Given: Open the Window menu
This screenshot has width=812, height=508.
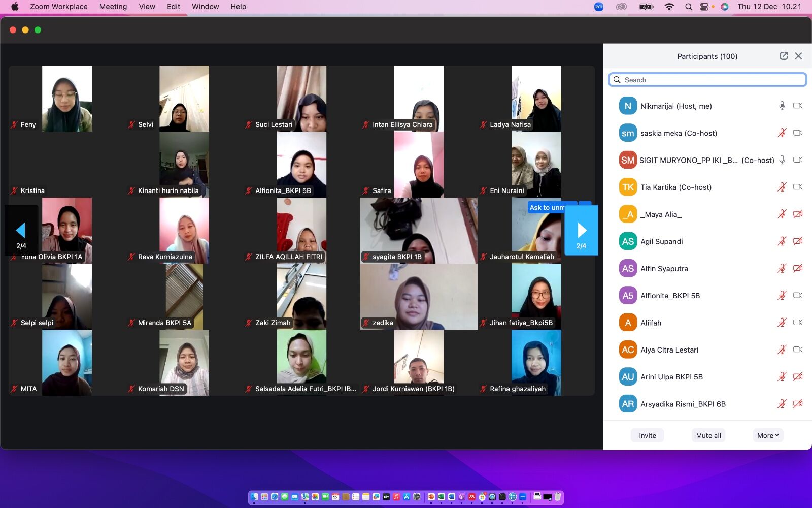Looking at the screenshot, I should pos(206,7).
